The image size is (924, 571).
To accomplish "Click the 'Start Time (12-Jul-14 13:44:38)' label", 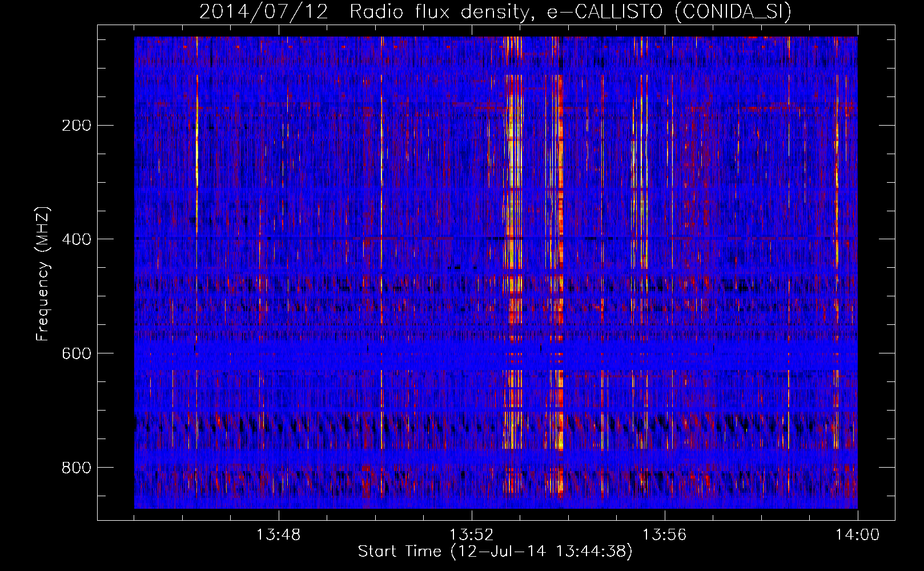I will click(495, 552).
